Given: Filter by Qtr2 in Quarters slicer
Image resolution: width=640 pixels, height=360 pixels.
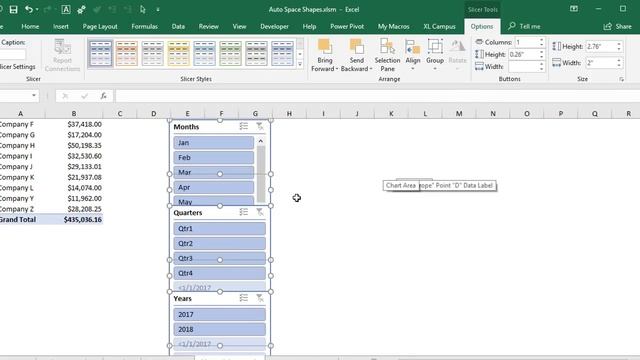Looking at the screenshot, I should tap(220, 243).
